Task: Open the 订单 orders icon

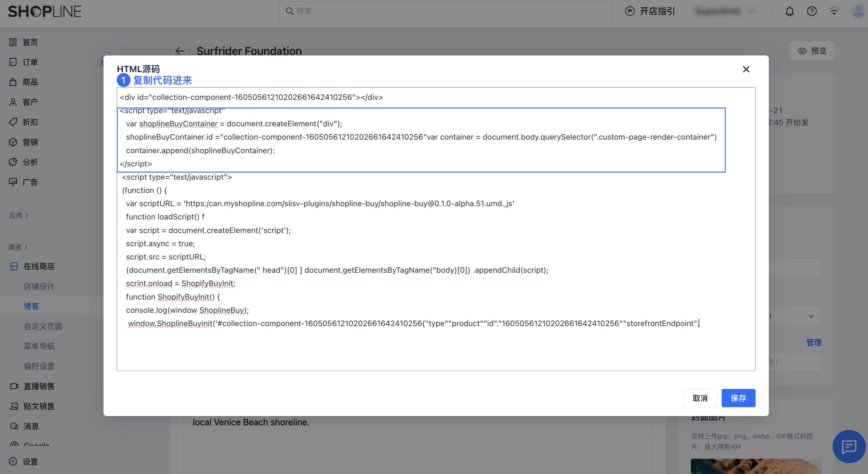Action: pyautogui.click(x=13, y=62)
